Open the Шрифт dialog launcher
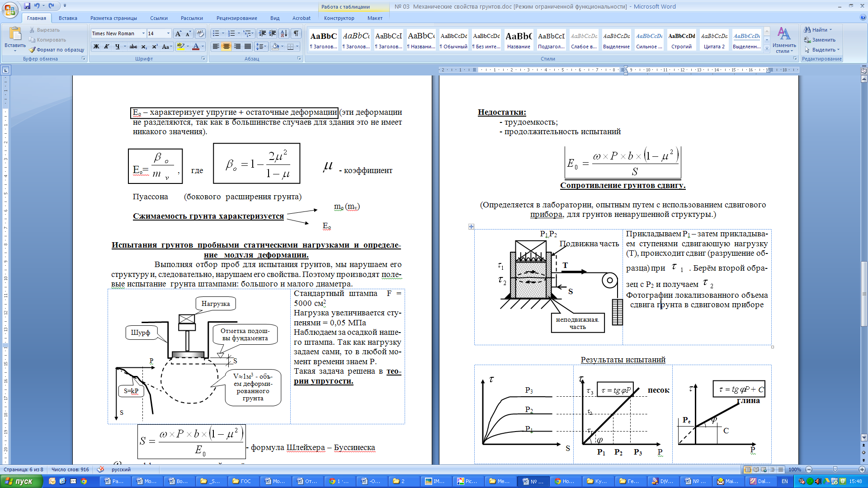Viewport: 868px width, 488px height. click(203, 59)
